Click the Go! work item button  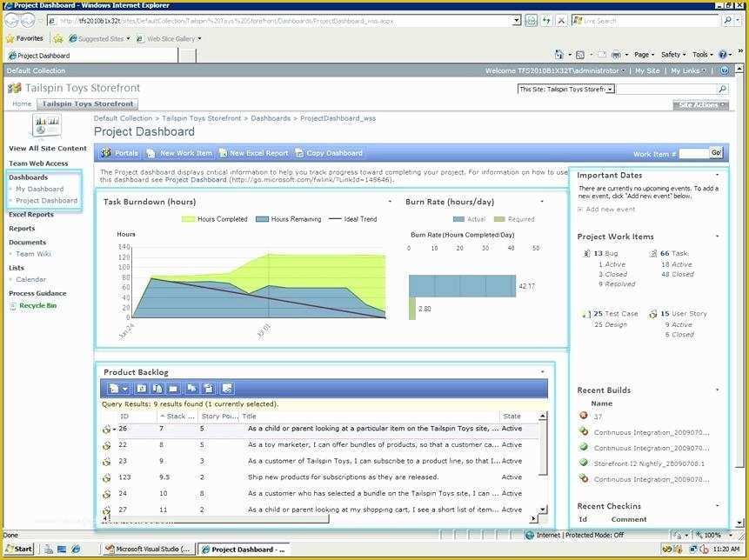(x=716, y=153)
